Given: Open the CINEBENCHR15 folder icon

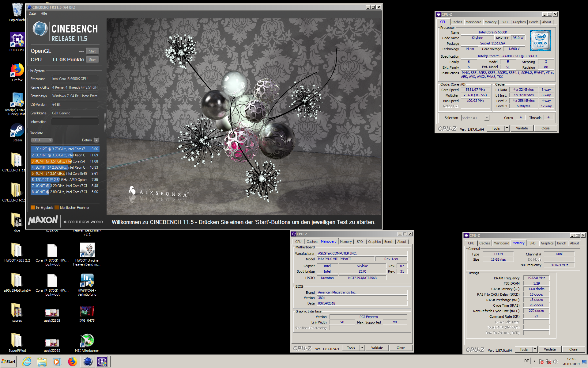Looking at the screenshot, I should tap(17, 190).
